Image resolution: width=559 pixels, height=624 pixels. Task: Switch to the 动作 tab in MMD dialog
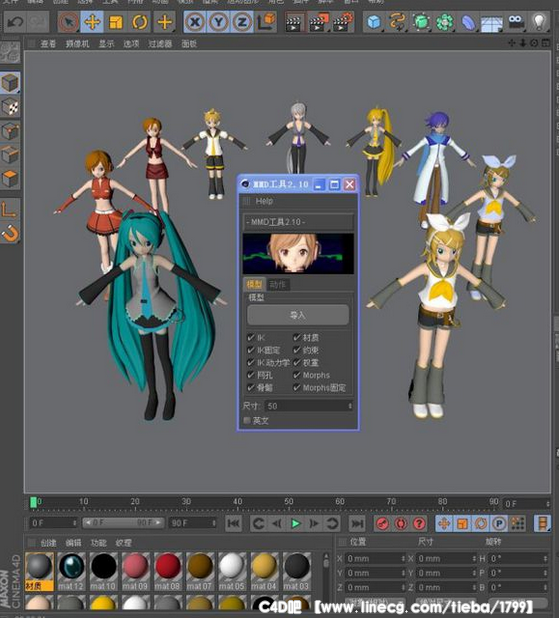click(x=277, y=284)
